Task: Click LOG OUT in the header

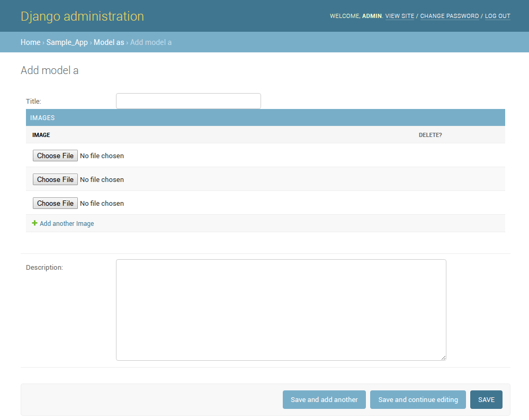Action: (497, 16)
